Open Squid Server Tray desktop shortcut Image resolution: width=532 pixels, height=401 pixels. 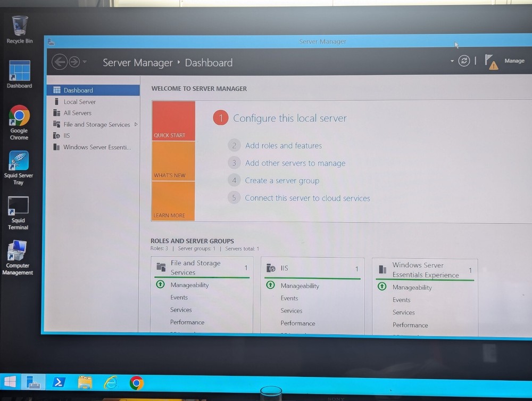pyautogui.click(x=19, y=161)
